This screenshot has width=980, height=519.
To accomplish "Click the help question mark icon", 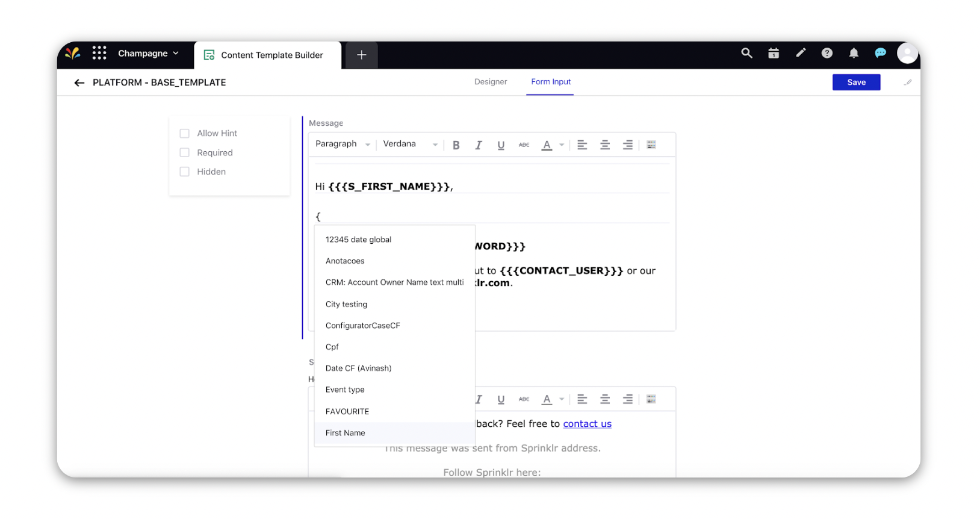I will [827, 54].
